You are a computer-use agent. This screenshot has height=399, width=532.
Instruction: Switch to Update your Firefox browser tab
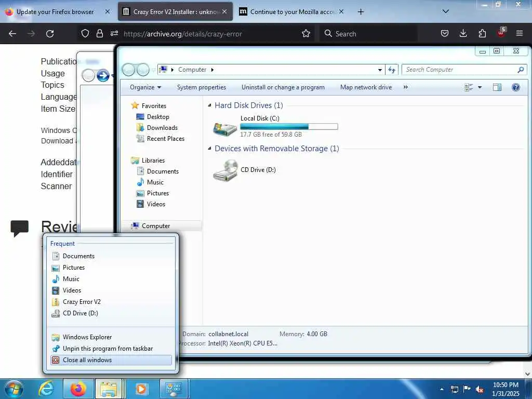point(55,12)
